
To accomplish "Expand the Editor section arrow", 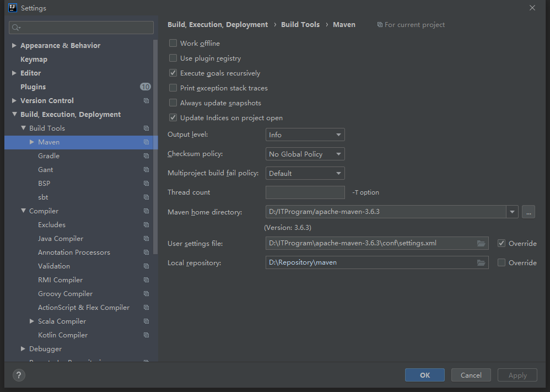I will tap(14, 73).
